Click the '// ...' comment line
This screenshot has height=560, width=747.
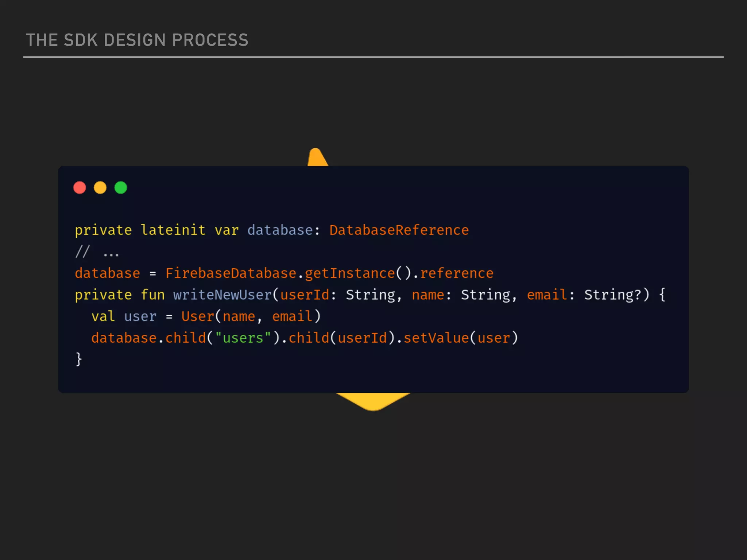click(97, 252)
